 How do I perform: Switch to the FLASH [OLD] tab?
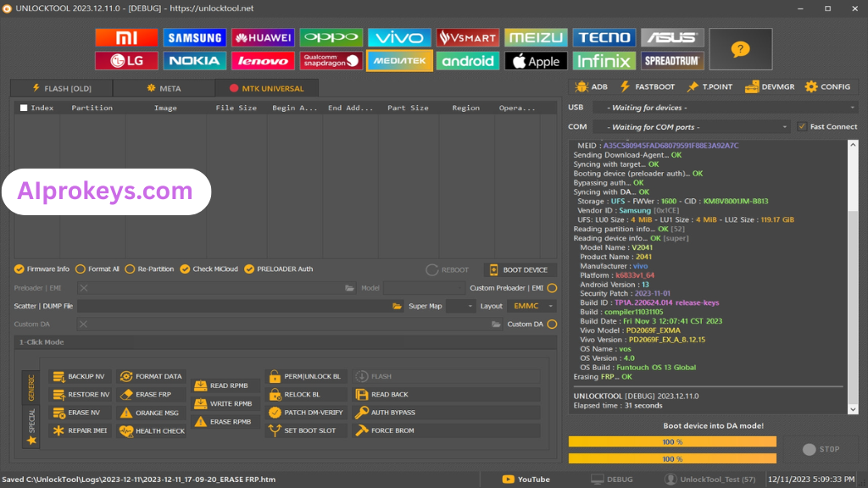click(60, 87)
